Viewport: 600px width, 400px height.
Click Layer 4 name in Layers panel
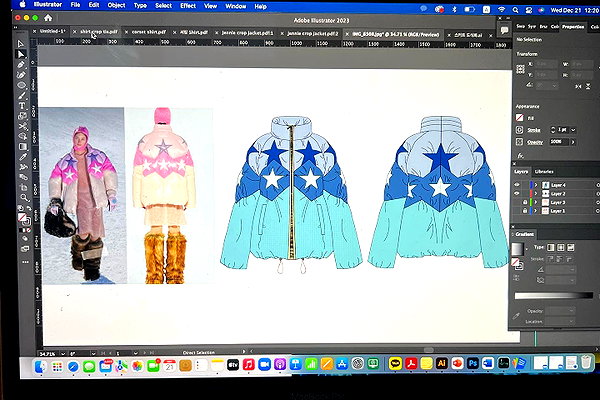558,185
